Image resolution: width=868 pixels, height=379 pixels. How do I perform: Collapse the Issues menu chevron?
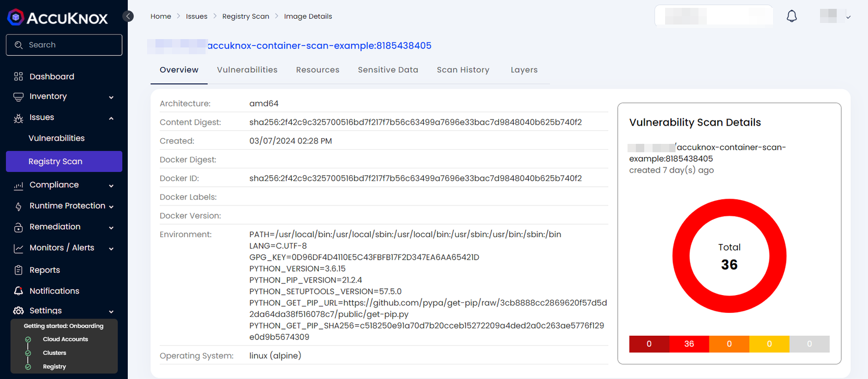pyautogui.click(x=111, y=118)
